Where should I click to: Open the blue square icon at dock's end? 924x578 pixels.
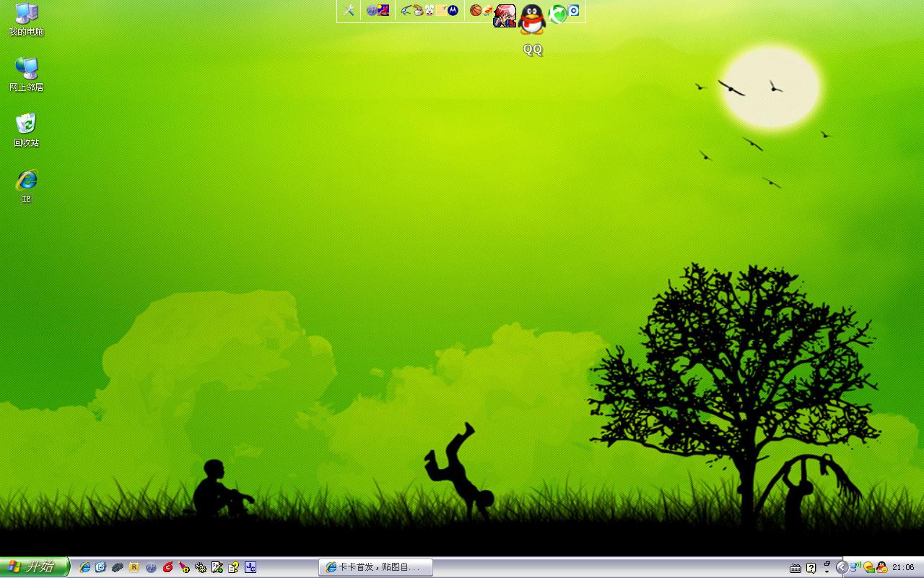click(x=574, y=10)
